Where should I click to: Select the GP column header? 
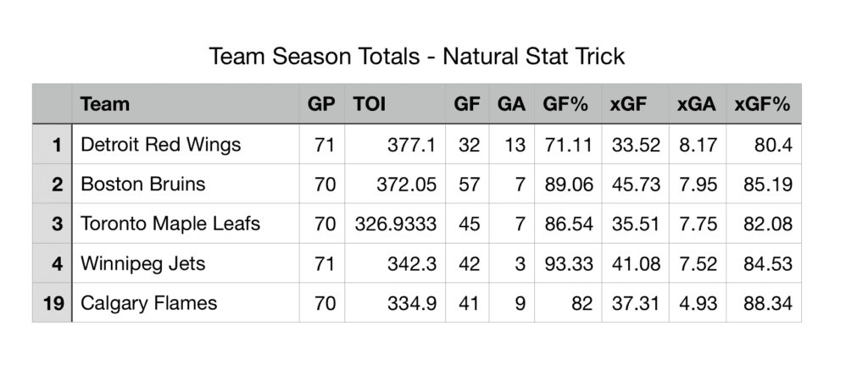point(321,104)
